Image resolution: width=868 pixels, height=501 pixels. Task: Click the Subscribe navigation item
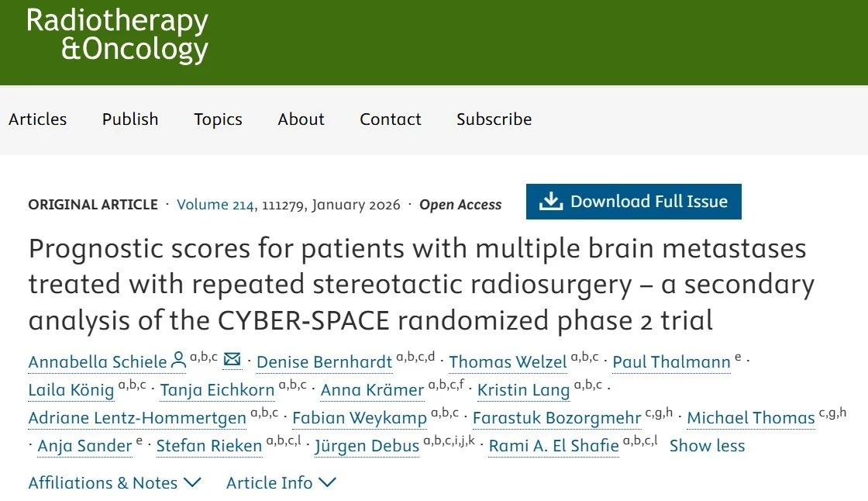494,119
